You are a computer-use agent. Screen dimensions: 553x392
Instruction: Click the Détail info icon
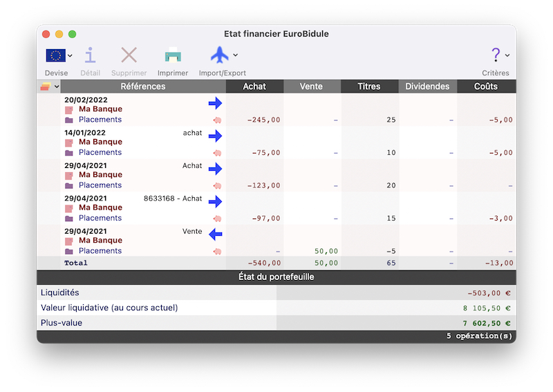point(91,55)
